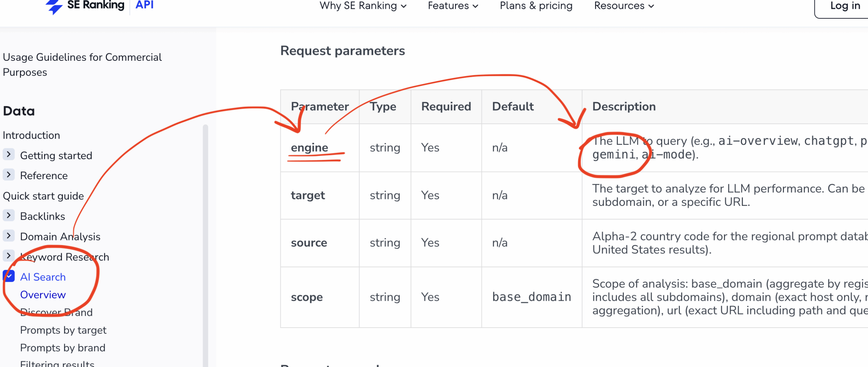Click the sidebar vertical scrollbar
868x367 pixels.
(x=205, y=237)
